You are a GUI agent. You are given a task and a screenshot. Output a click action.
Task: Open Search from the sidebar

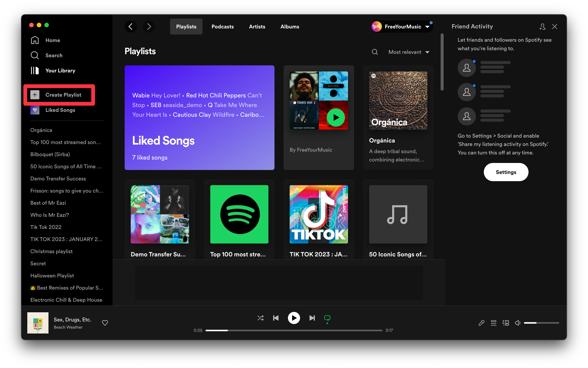pos(46,55)
